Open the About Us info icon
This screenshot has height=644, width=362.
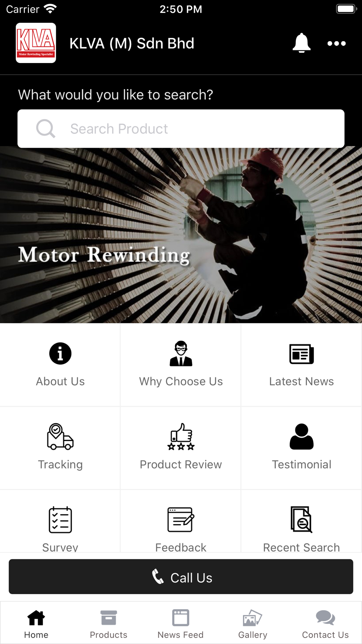pyautogui.click(x=60, y=354)
